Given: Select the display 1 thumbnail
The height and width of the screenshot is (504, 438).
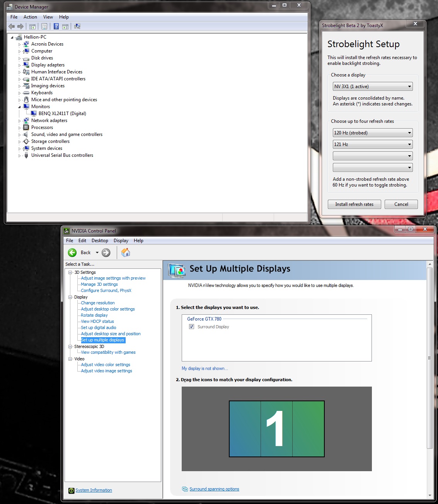Looking at the screenshot, I should (x=276, y=429).
